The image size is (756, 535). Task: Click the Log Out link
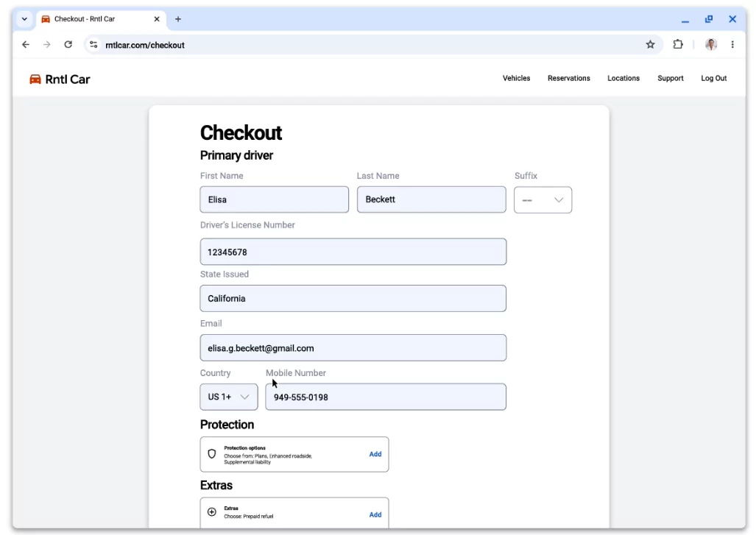[x=713, y=78]
